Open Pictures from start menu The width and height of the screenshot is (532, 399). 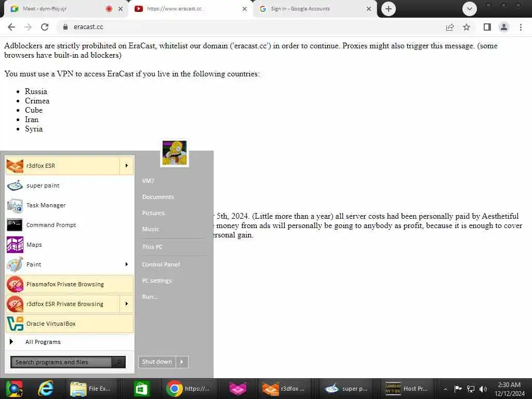(x=153, y=213)
